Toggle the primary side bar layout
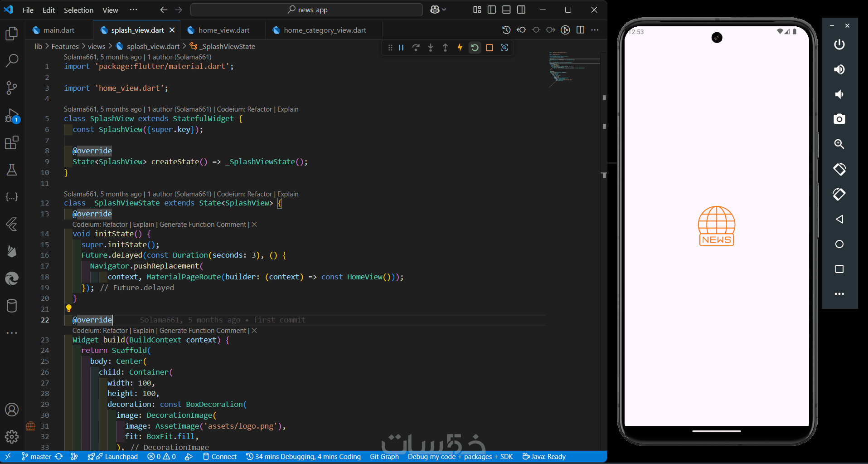The image size is (868, 464). (492, 10)
